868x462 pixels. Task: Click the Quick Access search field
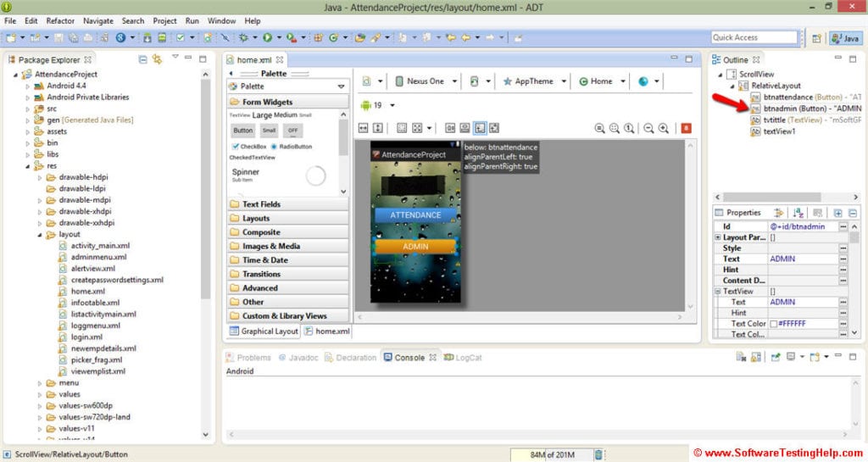[x=754, y=37]
